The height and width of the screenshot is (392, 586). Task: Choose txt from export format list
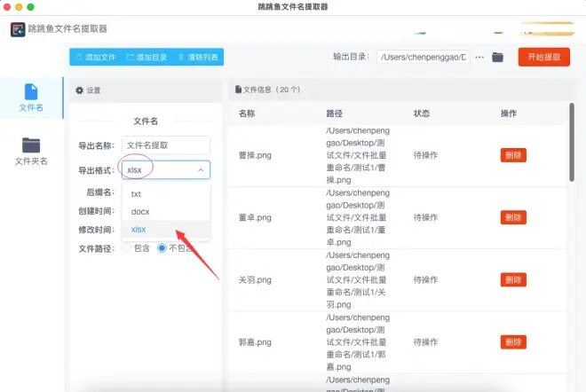[x=166, y=193]
